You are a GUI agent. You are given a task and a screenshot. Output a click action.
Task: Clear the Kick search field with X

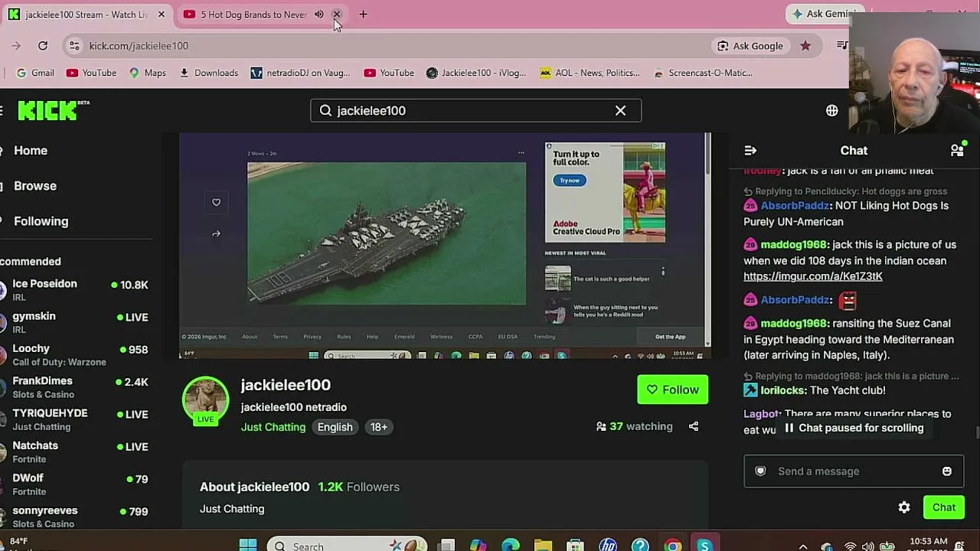click(620, 110)
